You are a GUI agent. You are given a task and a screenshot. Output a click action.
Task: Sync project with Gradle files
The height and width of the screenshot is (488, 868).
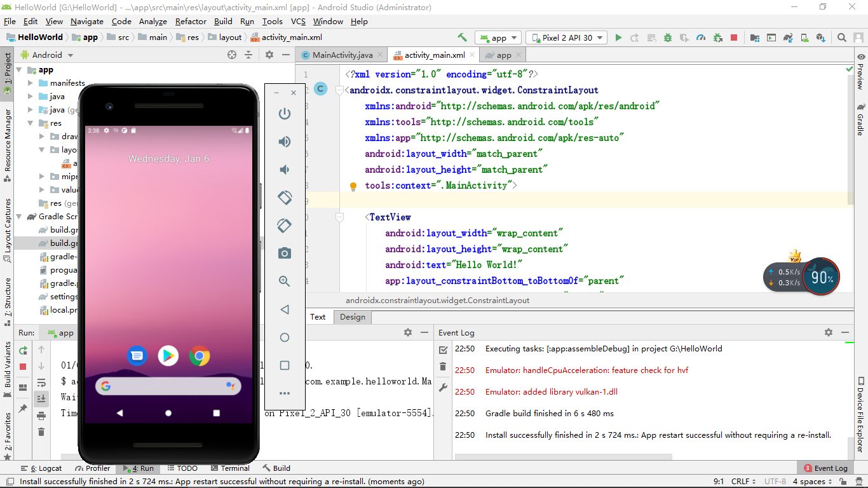(788, 37)
